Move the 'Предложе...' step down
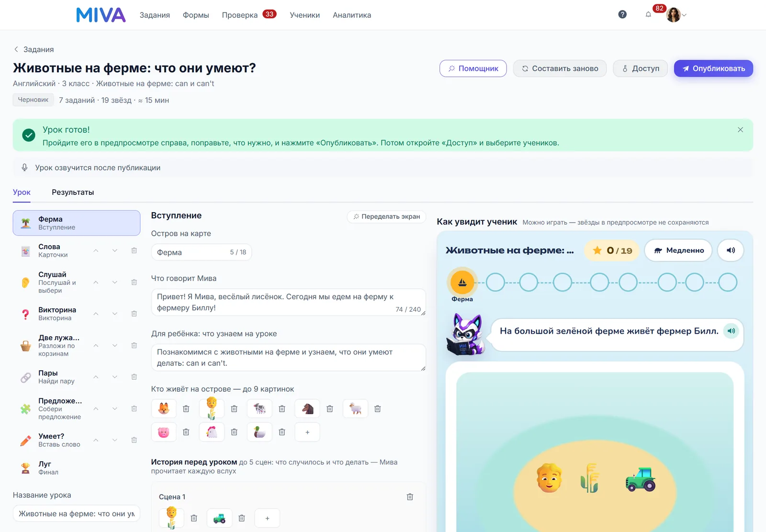Screen dimensions: 766x532 (115, 408)
